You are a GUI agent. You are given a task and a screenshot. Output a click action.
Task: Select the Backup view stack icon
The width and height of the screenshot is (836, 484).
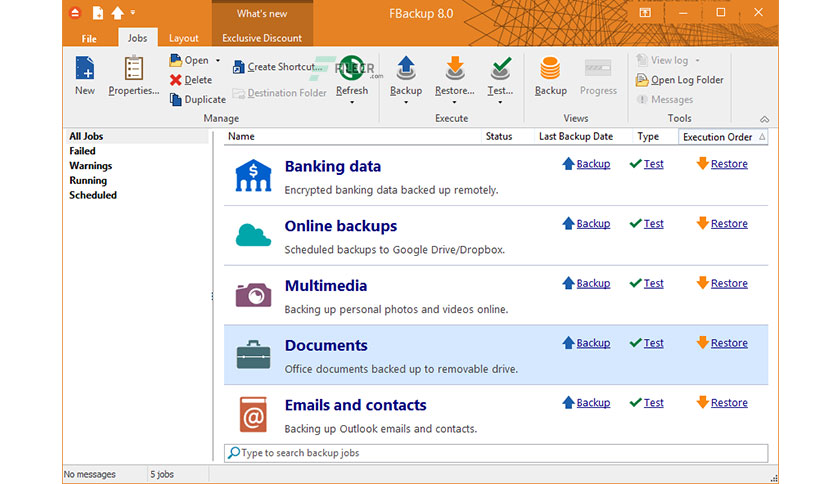[550, 70]
